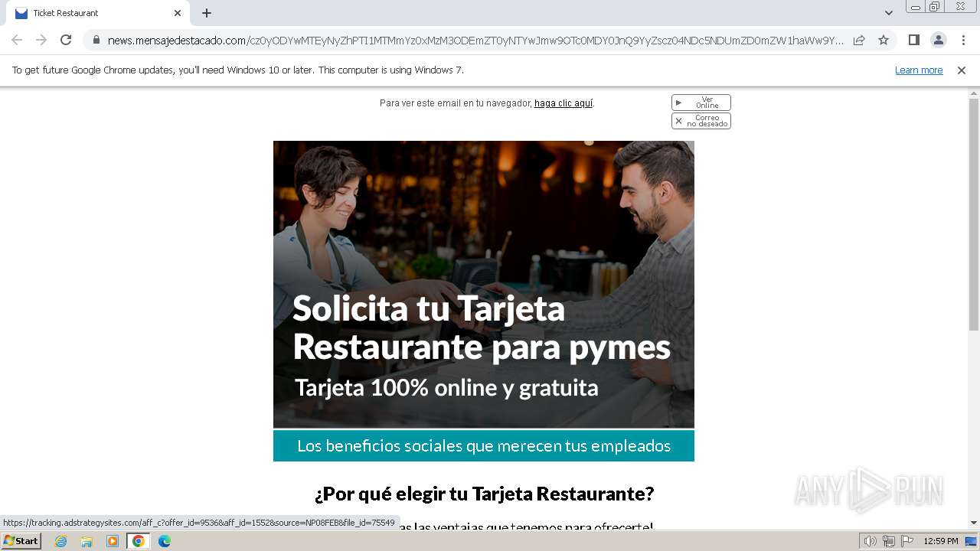
Task: Open a new tab with the plus button
Action: point(207,13)
